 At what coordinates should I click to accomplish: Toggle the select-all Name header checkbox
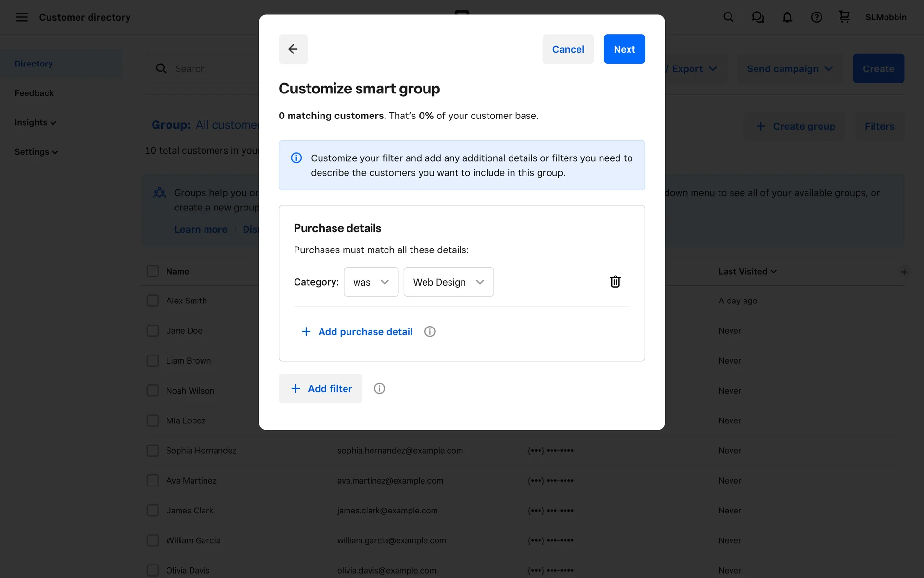point(153,271)
